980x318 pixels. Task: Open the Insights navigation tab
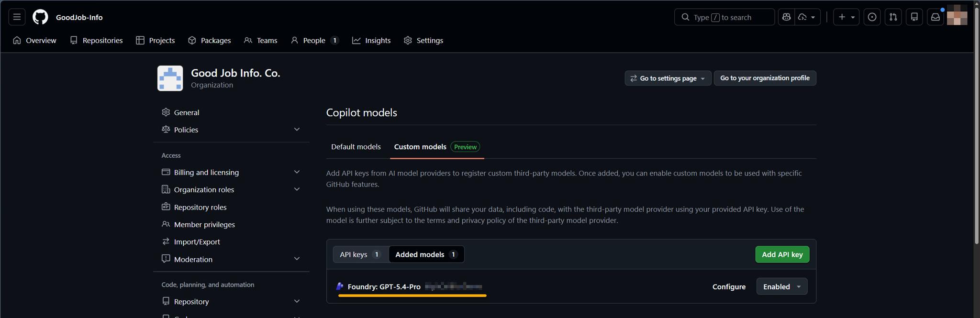371,41
